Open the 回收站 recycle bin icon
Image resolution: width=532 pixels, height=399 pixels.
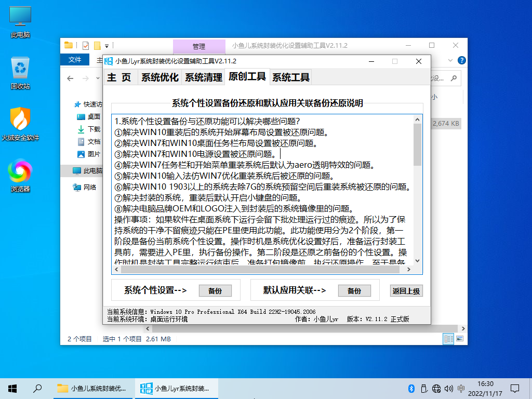pos(20,73)
